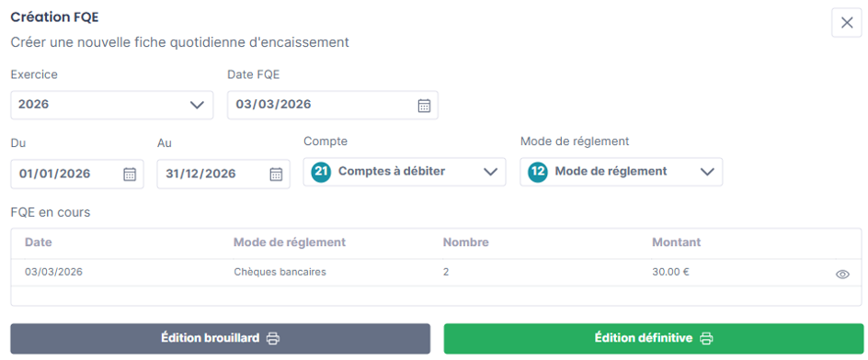Image resolution: width=868 pixels, height=360 pixels.
Task: Click the Du date field 01/01/2026
Action: (x=77, y=174)
